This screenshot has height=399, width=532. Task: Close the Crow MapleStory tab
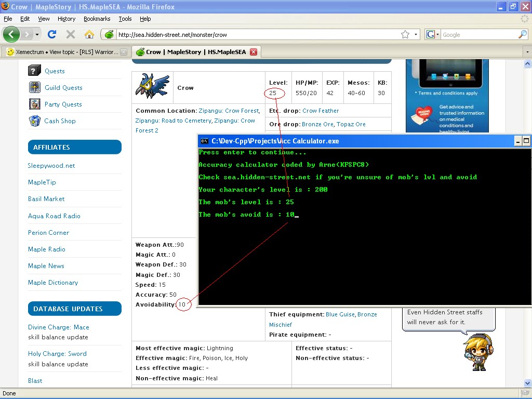254,52
